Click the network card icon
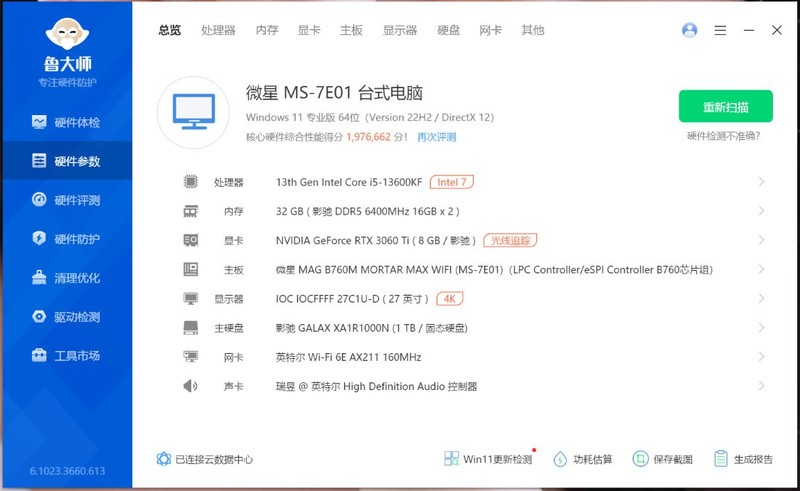 190,356
